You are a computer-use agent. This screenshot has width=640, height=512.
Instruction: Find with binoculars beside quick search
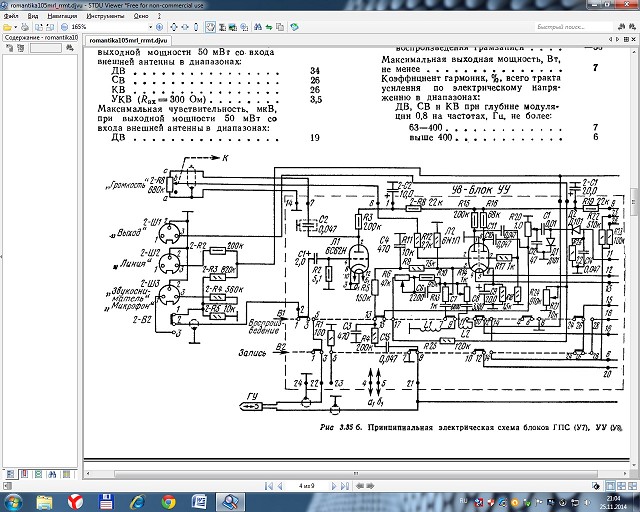tap(621, 27)
